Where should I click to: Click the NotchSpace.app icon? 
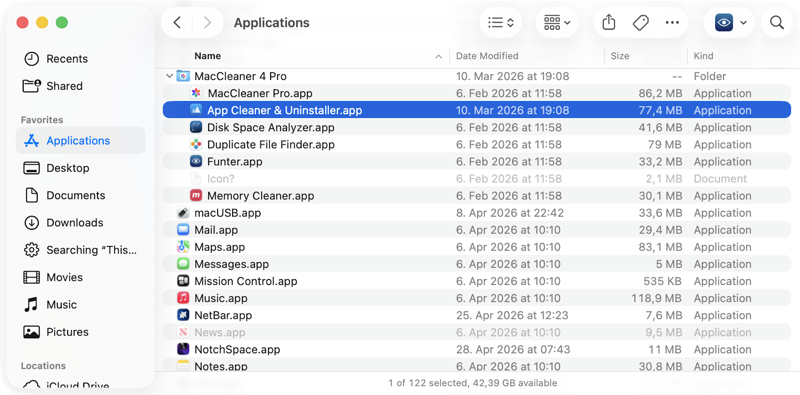click(183, 350)
